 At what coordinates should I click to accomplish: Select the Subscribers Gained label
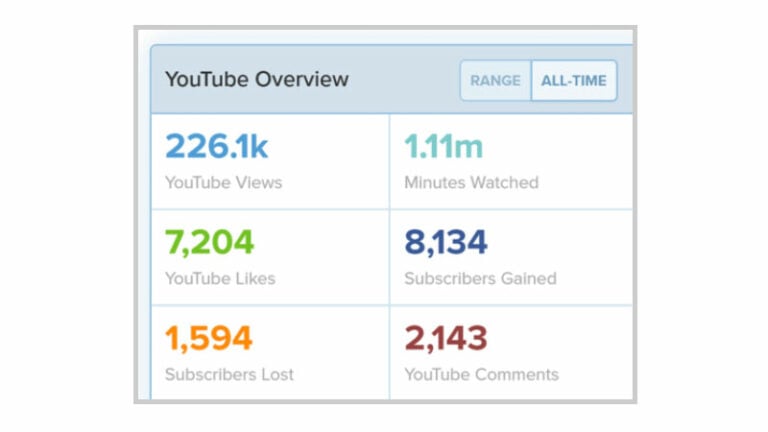pyautogui.click(x=480, y=278)
